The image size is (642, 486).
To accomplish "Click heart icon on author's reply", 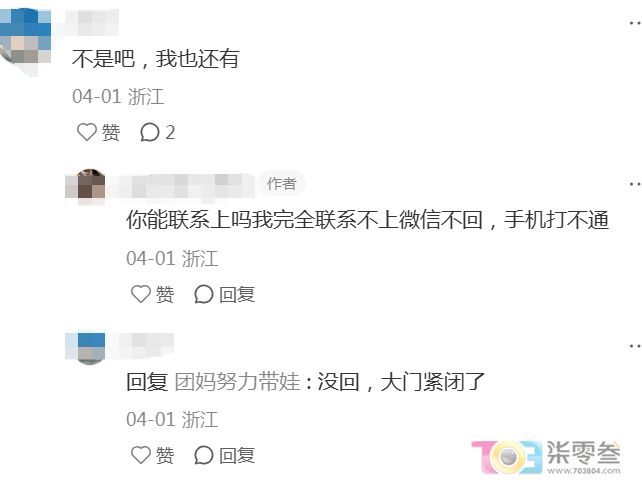I will 141,294.
